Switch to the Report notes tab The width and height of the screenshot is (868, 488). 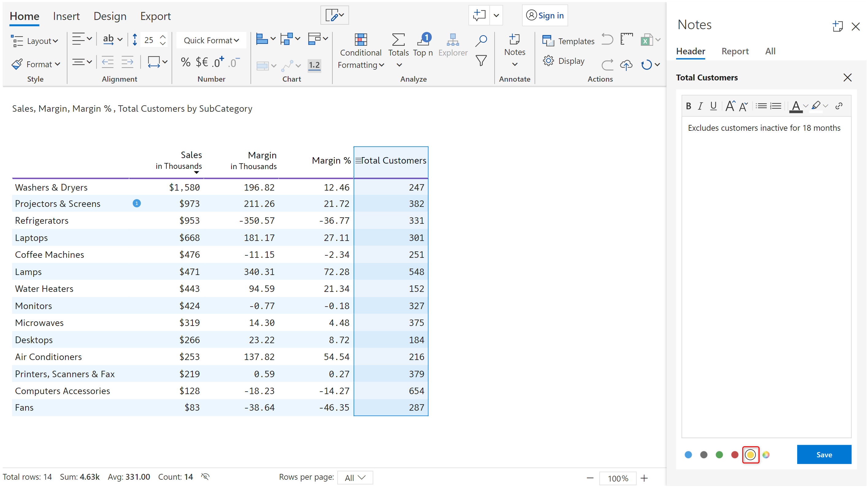coord(735,51)
